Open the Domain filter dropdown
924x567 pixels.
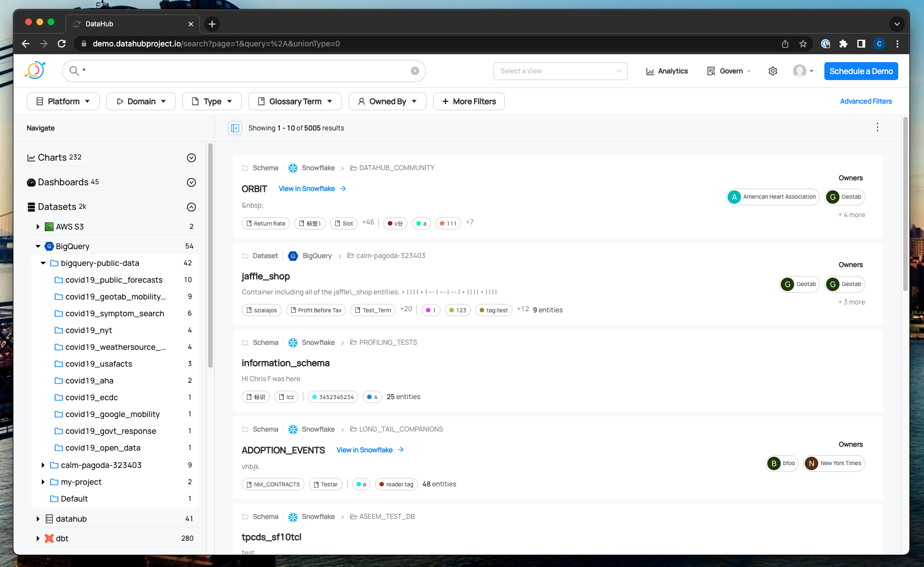pyautogui.click(x=141, y=101)
